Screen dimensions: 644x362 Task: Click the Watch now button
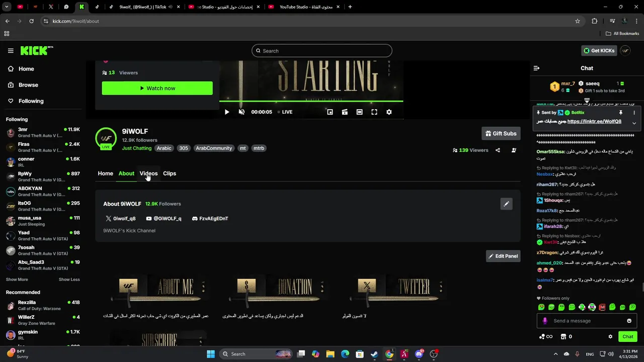pos(157,88)
